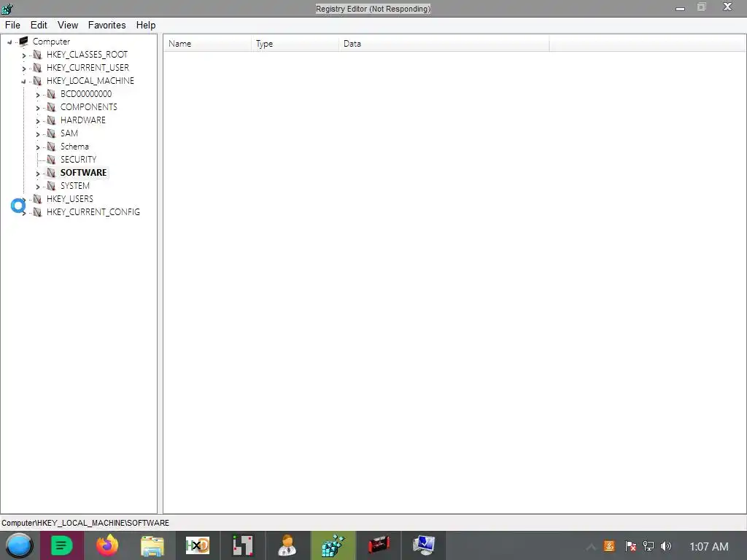Screen dimensions: 747x560
Task: Expand the Schema key
Action: 38,147
